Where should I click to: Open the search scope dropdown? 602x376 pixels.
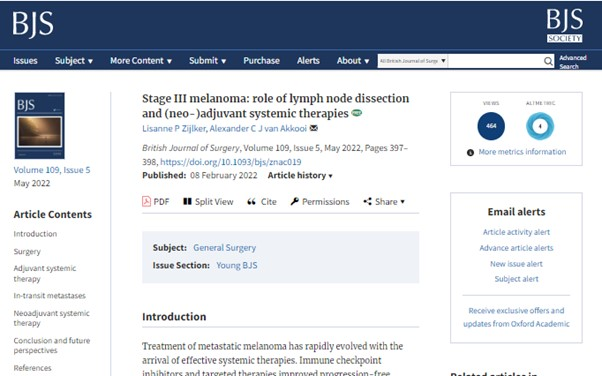[x=413, y=61]
